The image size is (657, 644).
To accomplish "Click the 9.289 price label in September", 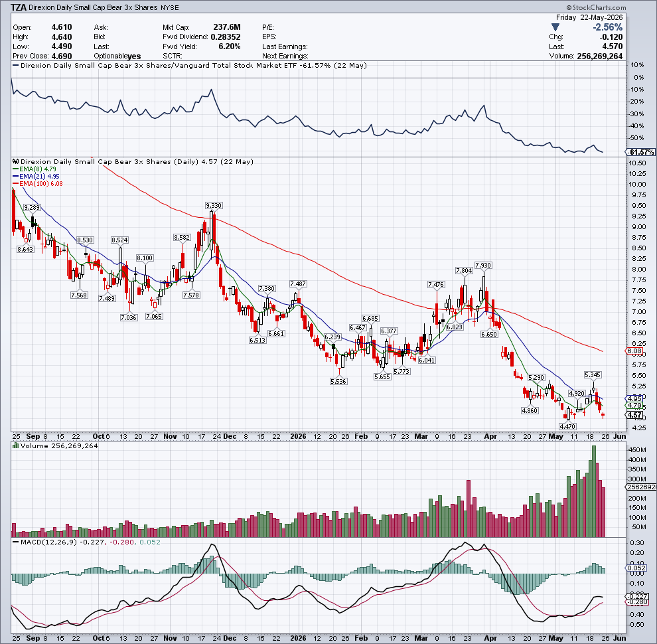I will (x=33, y=208).
